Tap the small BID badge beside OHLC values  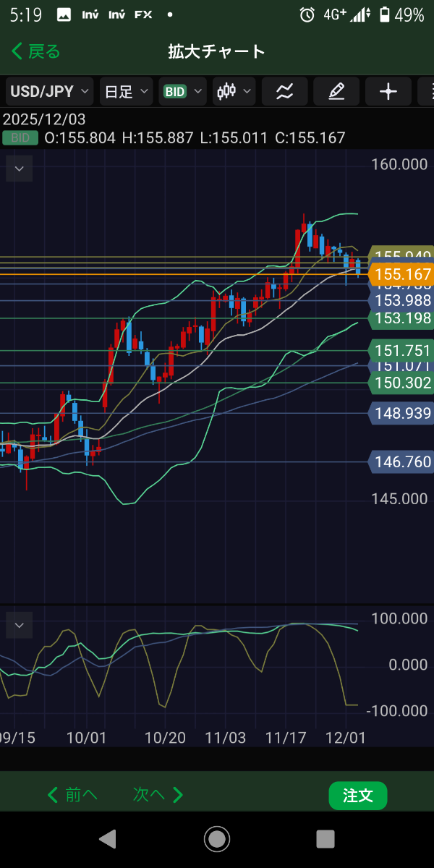pyautogui.click(x=20, y=137)
